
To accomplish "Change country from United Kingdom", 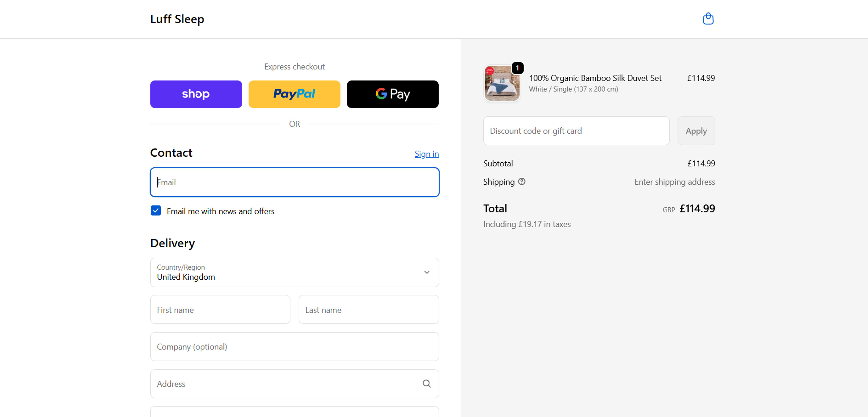I will 294,272.
